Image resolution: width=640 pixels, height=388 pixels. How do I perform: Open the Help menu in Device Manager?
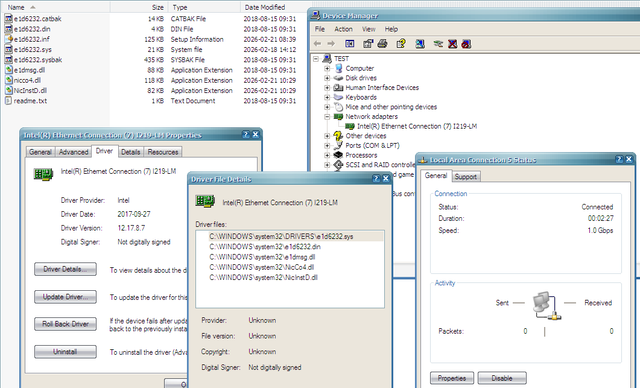pos(391,29)
